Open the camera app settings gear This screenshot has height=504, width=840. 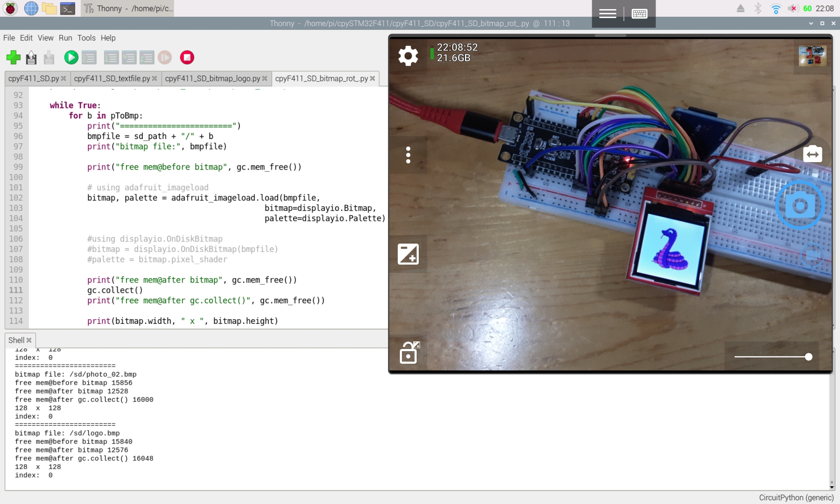click(407, 55)
